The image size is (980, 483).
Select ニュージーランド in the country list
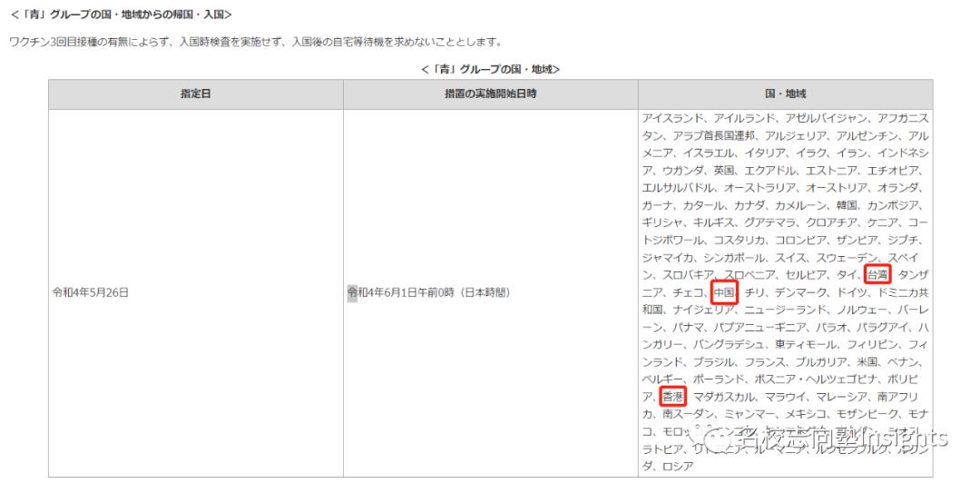click(785, 310)
